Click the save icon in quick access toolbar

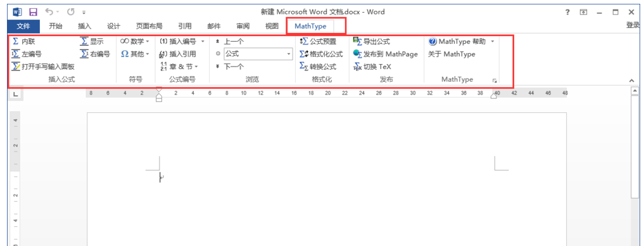[x=34, y=12]
